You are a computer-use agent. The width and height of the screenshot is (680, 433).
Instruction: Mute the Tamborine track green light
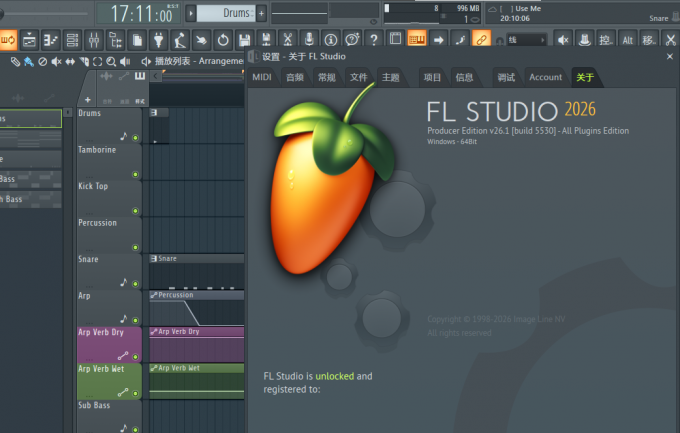[x=135, y=174]
